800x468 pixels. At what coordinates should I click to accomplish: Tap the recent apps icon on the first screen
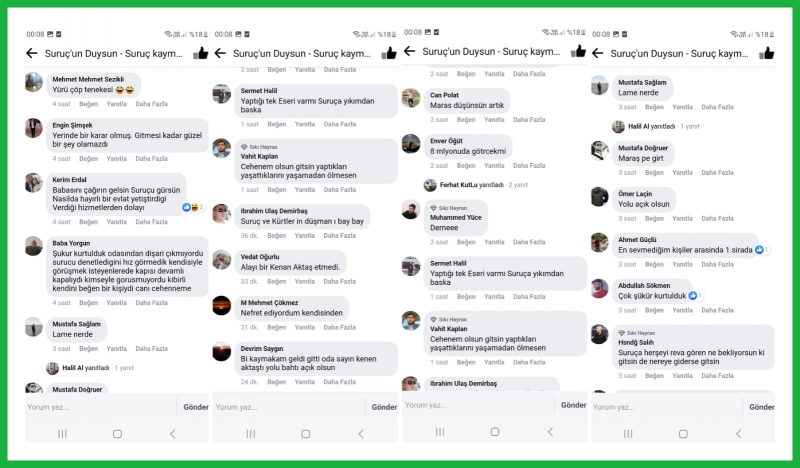point(62,434)
